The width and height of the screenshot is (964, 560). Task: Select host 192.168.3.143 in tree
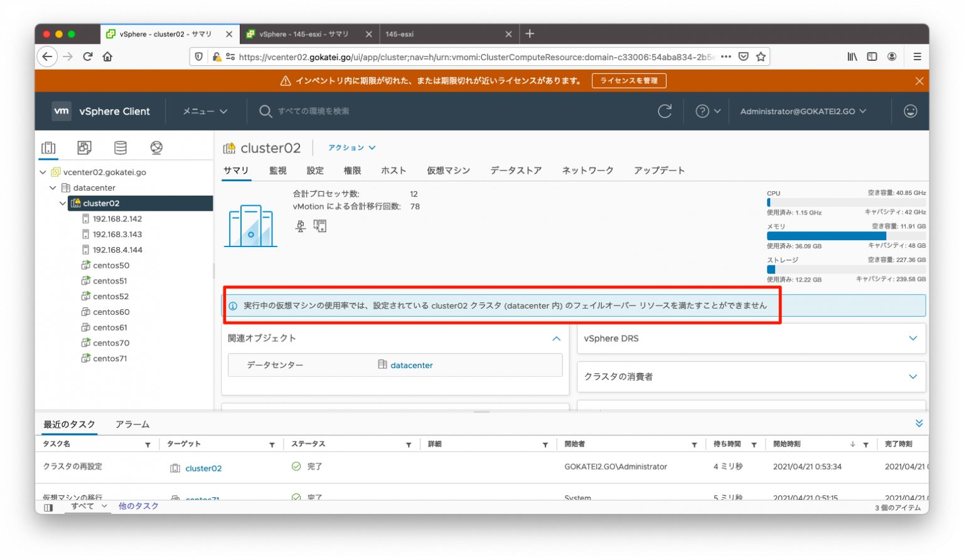[x=117, y=235]
